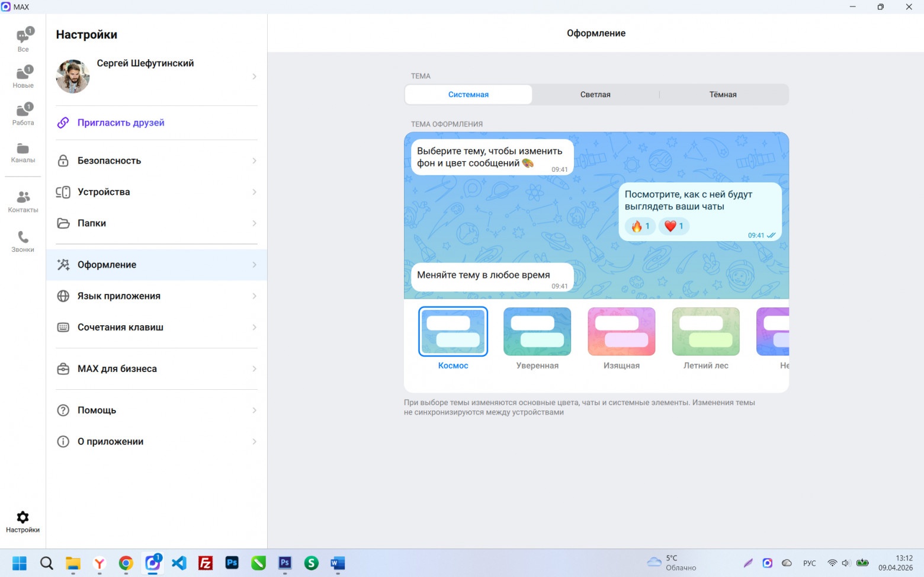Screen dimensions: 924x577
Task: Click the РУС language indicator in system tray
Action: pos(809,563)
